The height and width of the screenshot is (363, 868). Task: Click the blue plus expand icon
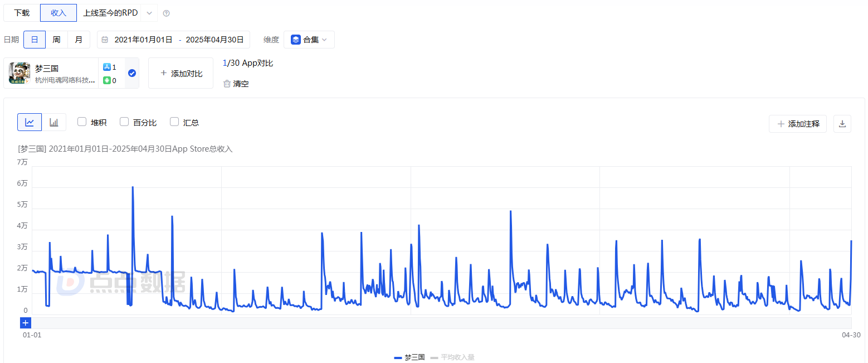(26, 323)
